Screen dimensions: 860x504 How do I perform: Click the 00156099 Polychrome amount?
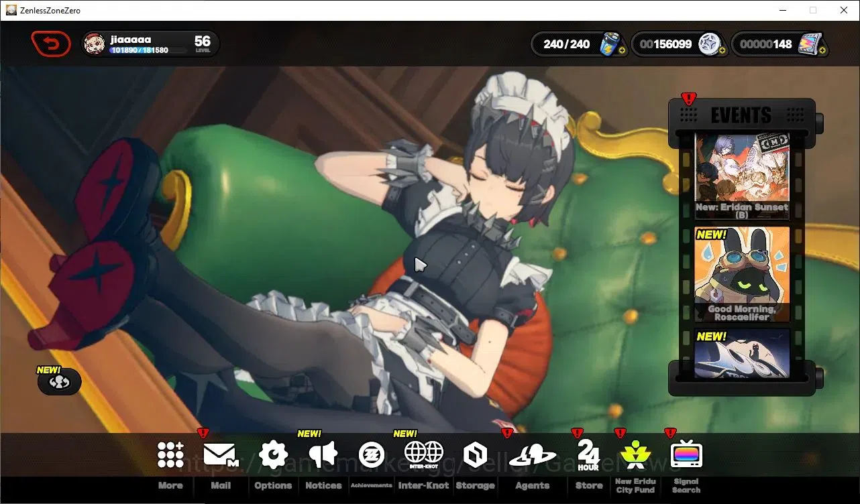pos(665,44)
